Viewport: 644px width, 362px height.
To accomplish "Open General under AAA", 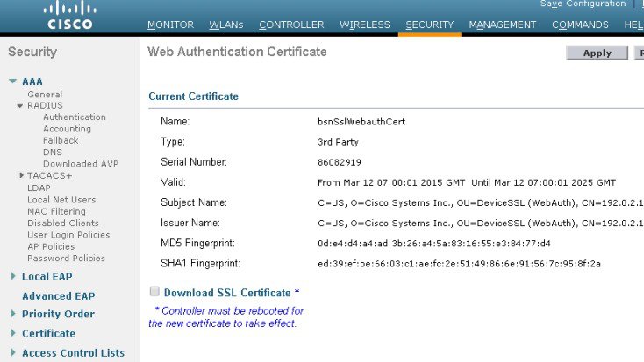I will (x=45, y=95).
